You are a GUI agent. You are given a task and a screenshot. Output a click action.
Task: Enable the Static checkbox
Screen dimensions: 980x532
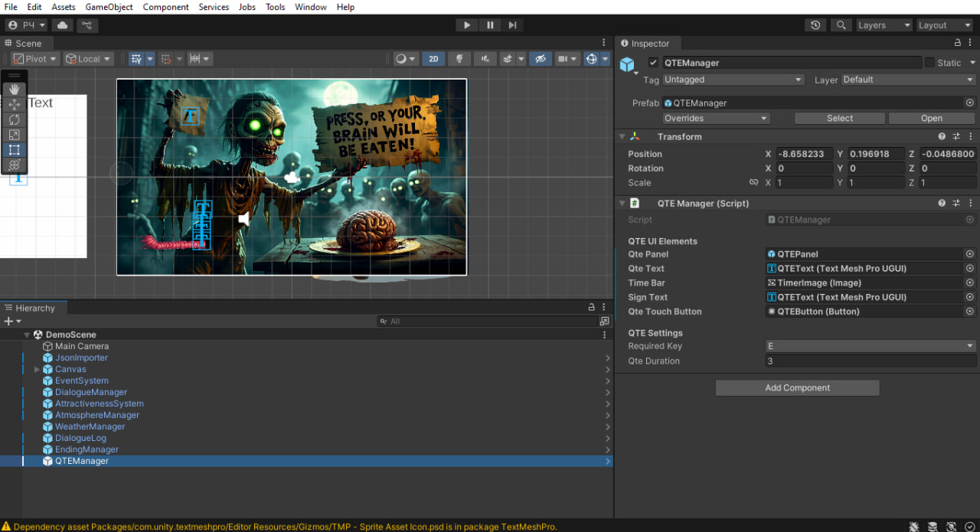pos(930,63)
